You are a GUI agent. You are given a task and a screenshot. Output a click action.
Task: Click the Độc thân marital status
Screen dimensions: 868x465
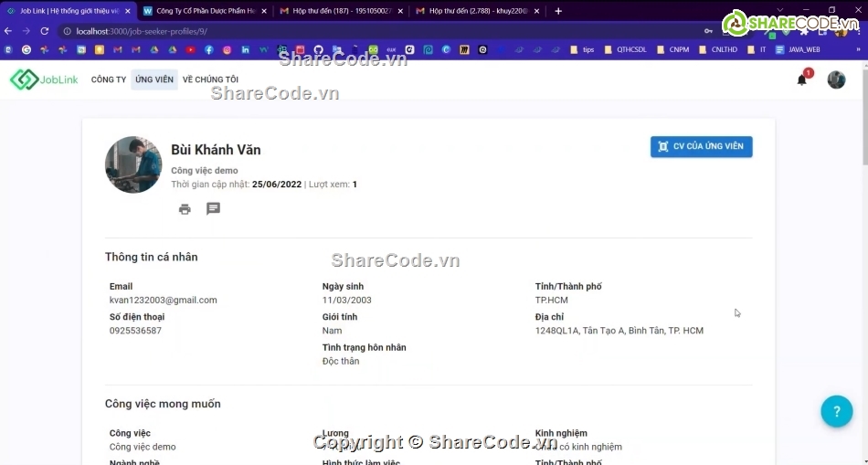coord(341,361)
